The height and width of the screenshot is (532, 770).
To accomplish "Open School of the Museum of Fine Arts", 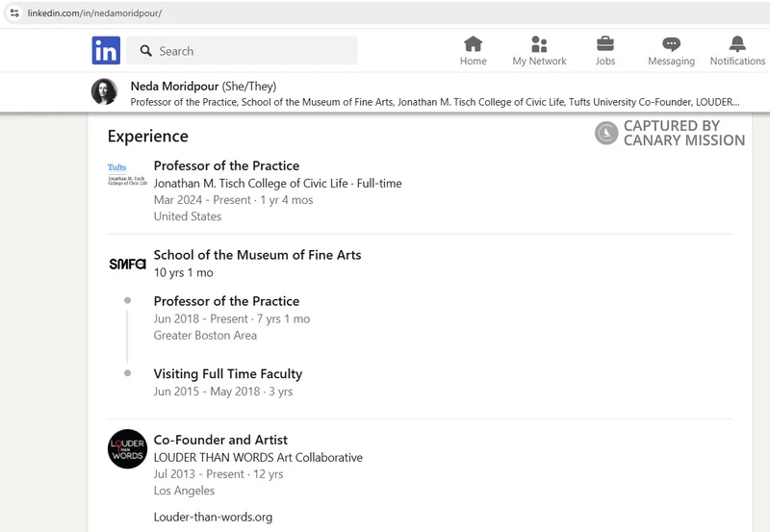I will [257, 255].
